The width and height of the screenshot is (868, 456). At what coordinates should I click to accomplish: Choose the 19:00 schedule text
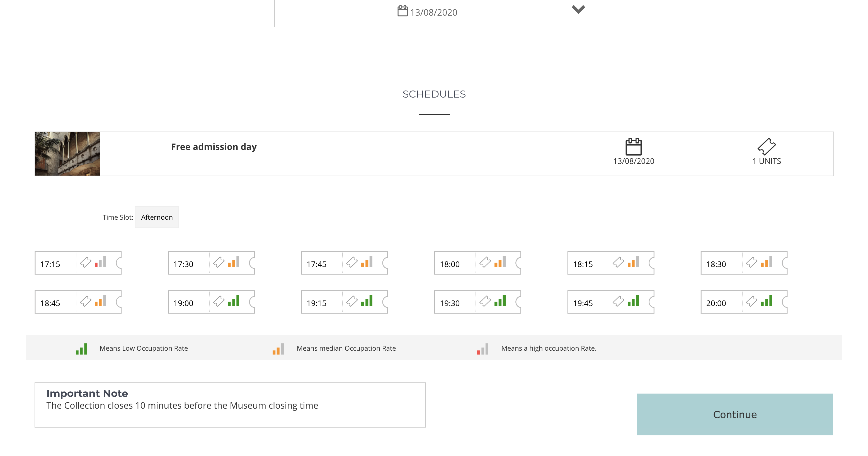click(183, 303)
